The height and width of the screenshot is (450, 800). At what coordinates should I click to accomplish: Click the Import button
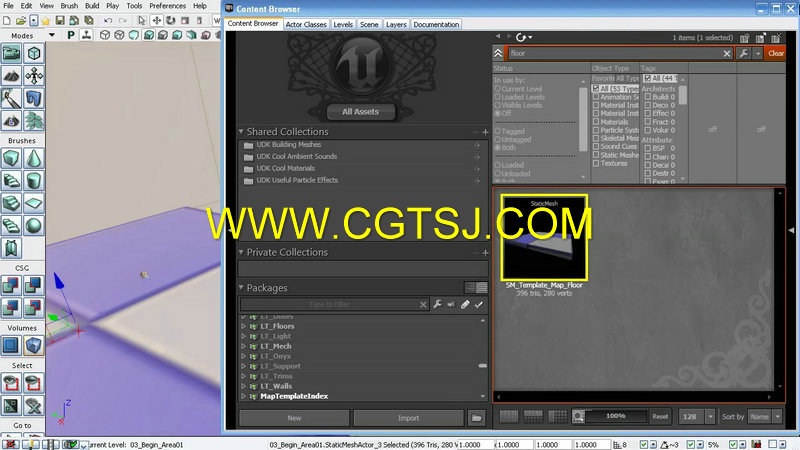(409, 418)
